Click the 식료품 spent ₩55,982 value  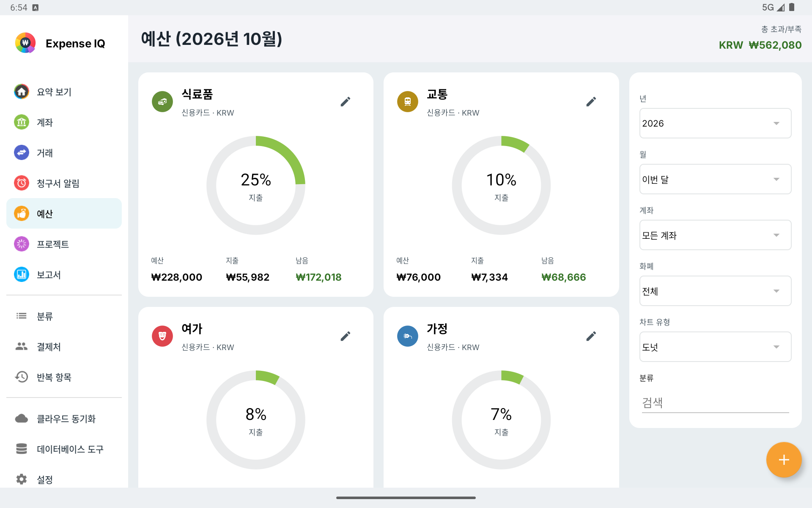[247, 277]
